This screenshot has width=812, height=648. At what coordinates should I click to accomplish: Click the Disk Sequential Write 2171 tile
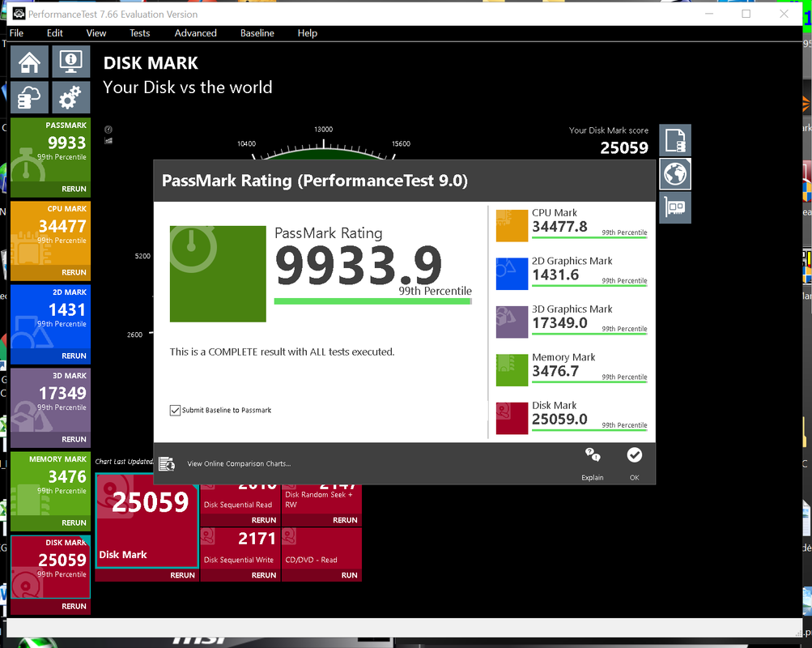point(240,548)
